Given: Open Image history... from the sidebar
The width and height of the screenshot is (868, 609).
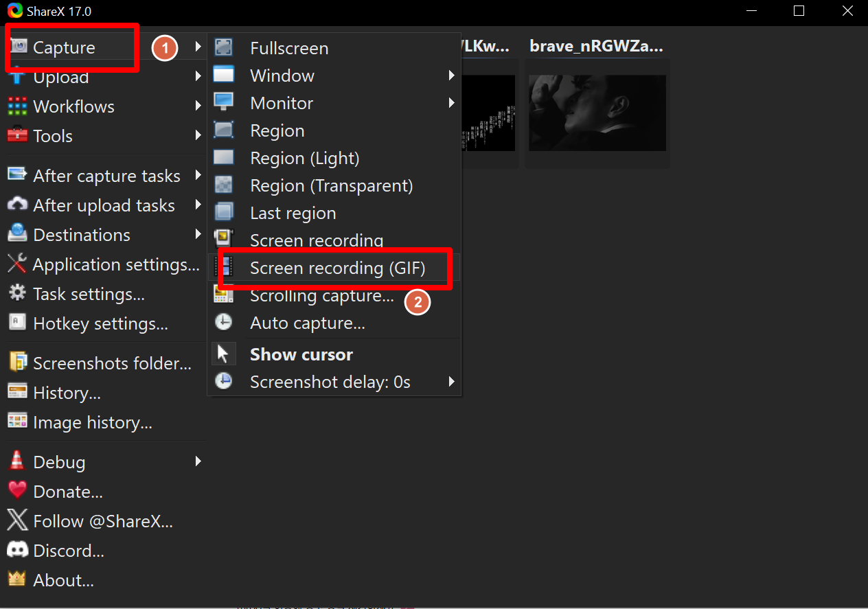Looking at the screenshot, I should (104, 422).
